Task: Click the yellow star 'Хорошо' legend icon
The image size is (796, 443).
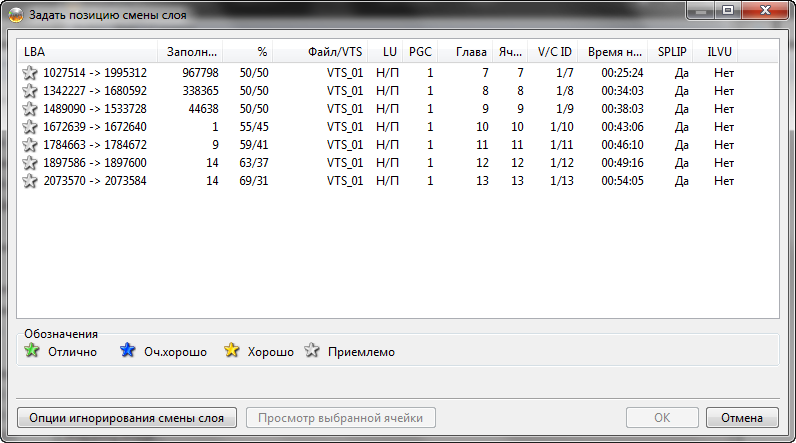Action: click(x=232, y=351)
